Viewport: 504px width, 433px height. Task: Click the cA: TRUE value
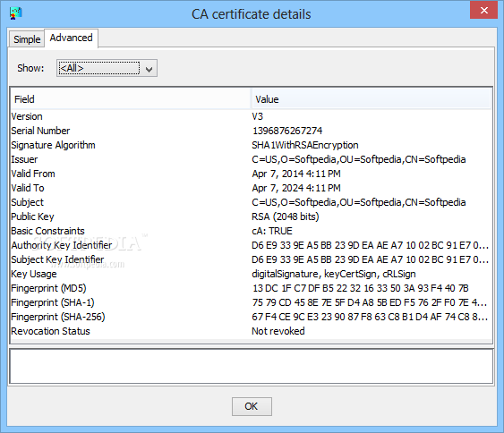point(272,231)
